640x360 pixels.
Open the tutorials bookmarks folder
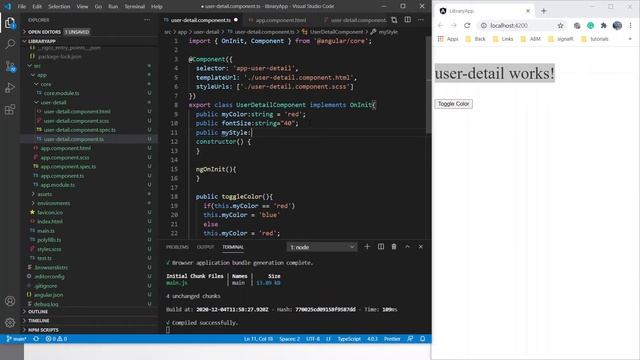tap(595, 39)
